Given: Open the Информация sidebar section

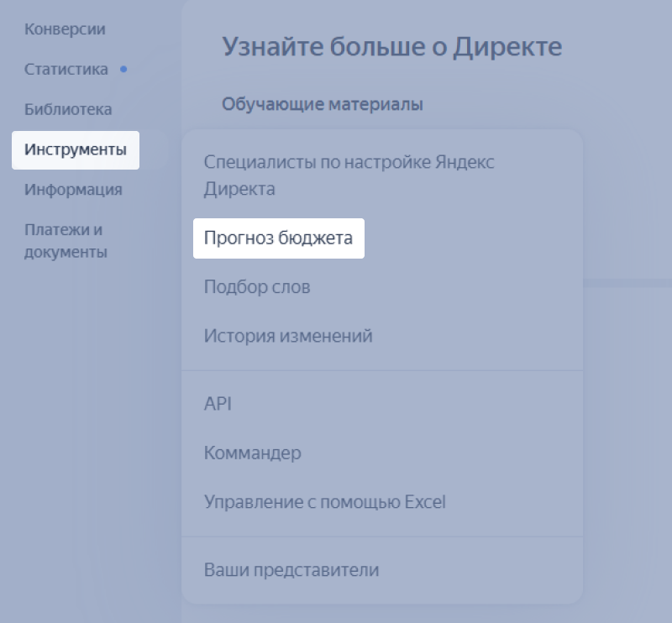Looking at the screenshot, I should pyautogui.click(x=73, y=190).
